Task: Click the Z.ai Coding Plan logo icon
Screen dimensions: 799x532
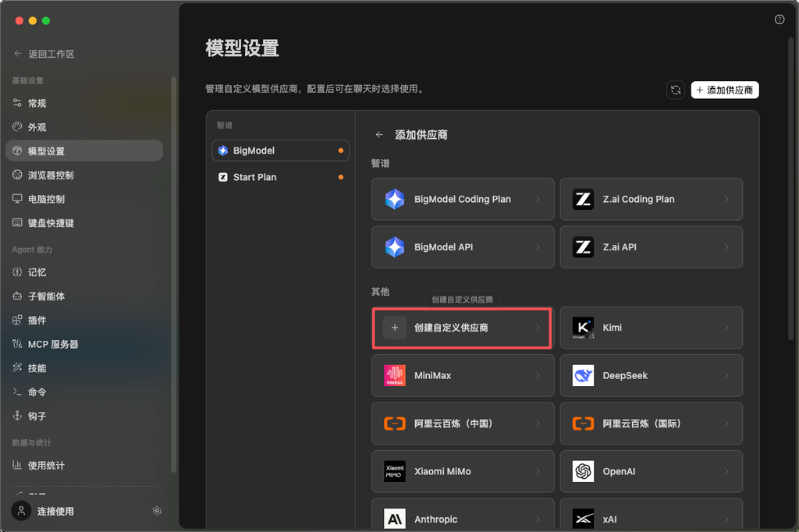Action: coord(583,199)
